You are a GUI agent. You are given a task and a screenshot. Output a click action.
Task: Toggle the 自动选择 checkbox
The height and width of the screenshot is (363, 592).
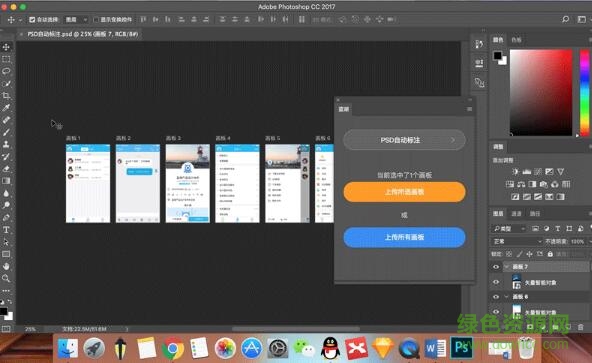click(x=32, y=19)
